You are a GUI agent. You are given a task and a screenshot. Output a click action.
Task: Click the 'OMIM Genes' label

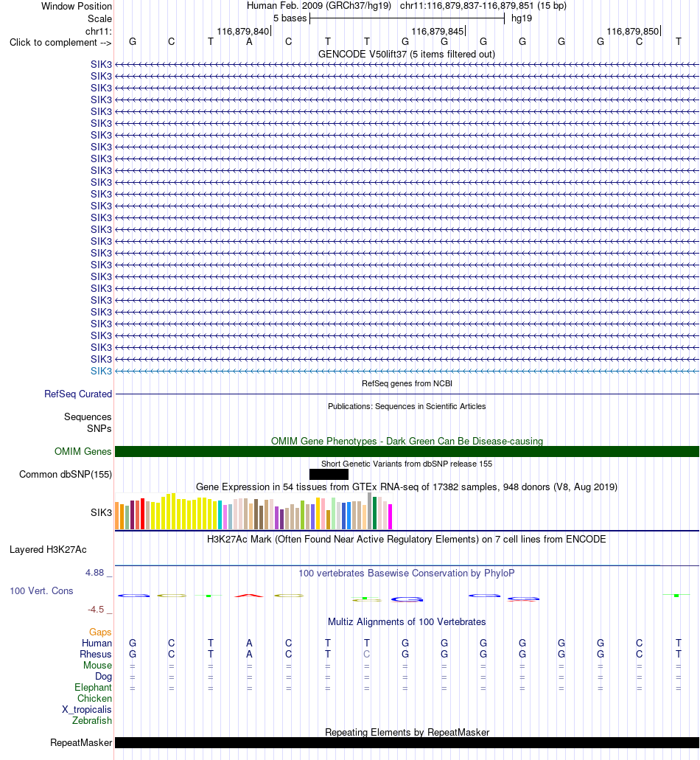point(83,451)
